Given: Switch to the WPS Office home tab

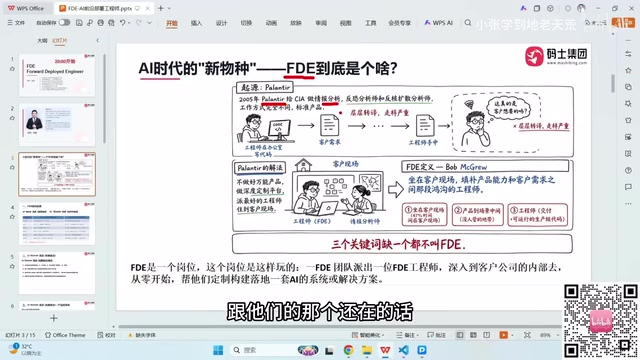Looking at the screenshot, I should tap(26, 8).
